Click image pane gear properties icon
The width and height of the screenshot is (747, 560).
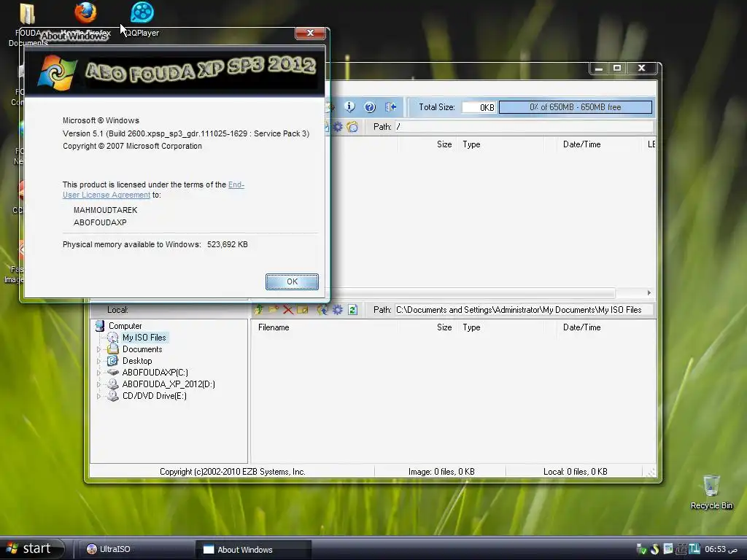338,127
